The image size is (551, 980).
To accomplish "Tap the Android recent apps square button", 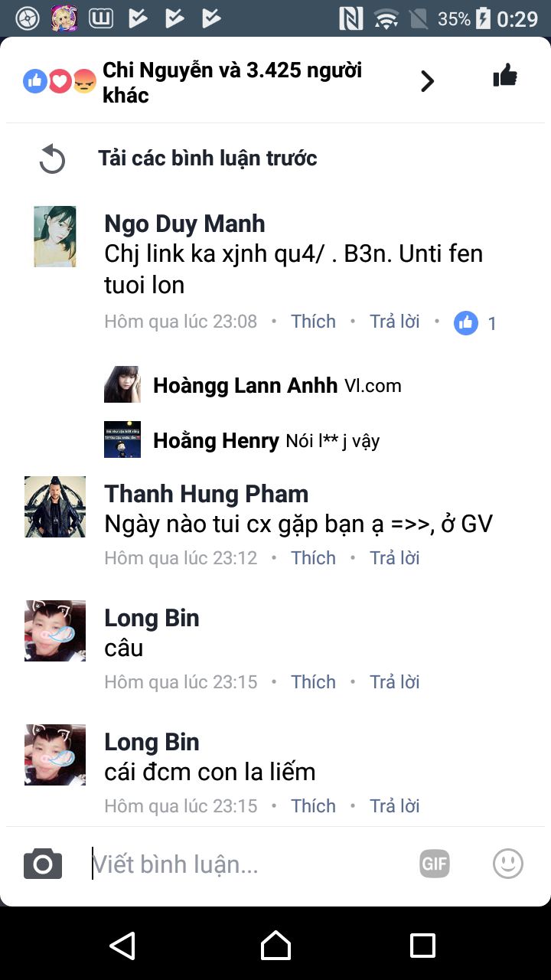I will (x=422, y=946).
